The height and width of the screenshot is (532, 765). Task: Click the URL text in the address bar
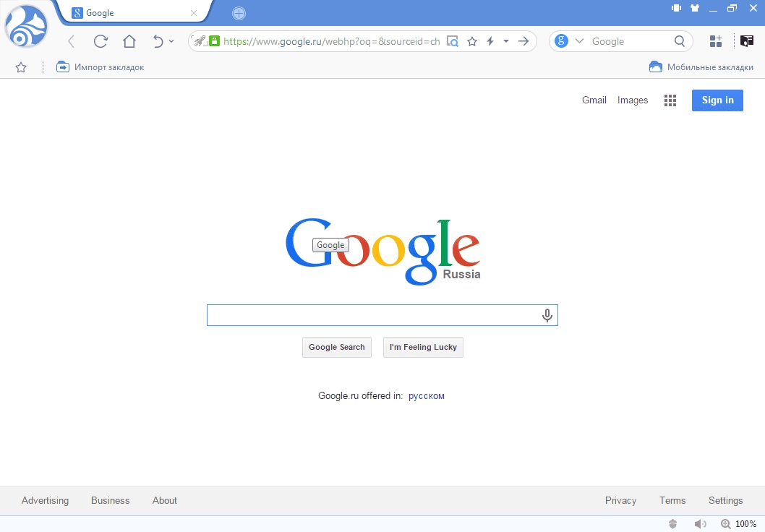[332, 41]
